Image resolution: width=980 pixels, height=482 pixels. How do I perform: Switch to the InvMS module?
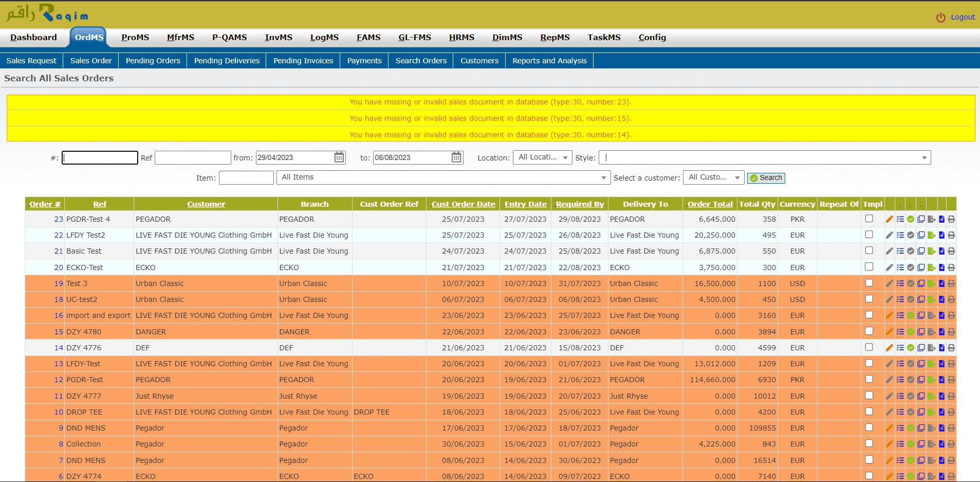click(279, 38)
